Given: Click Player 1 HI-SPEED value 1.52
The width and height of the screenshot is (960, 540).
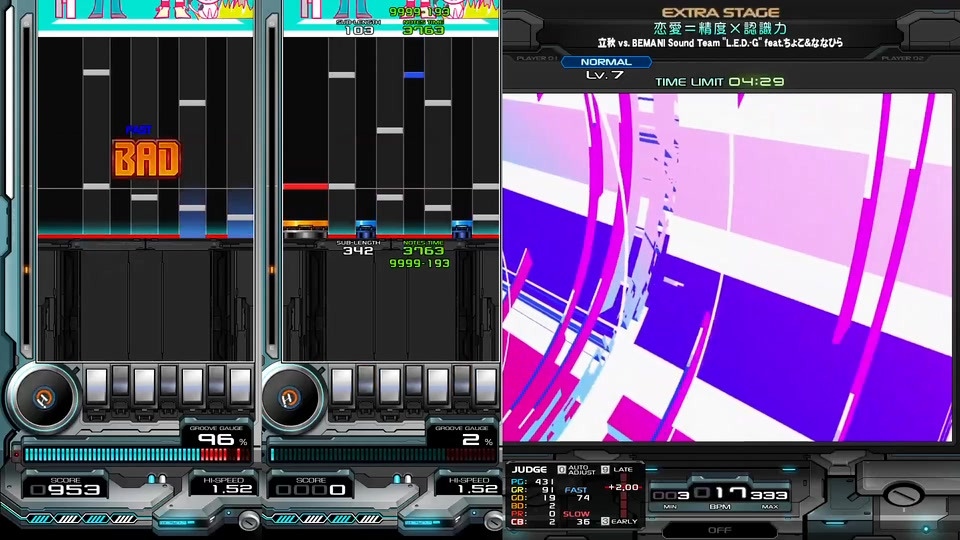Looking at the screenshot, I should pyautogui.click(x=231, y=489).
